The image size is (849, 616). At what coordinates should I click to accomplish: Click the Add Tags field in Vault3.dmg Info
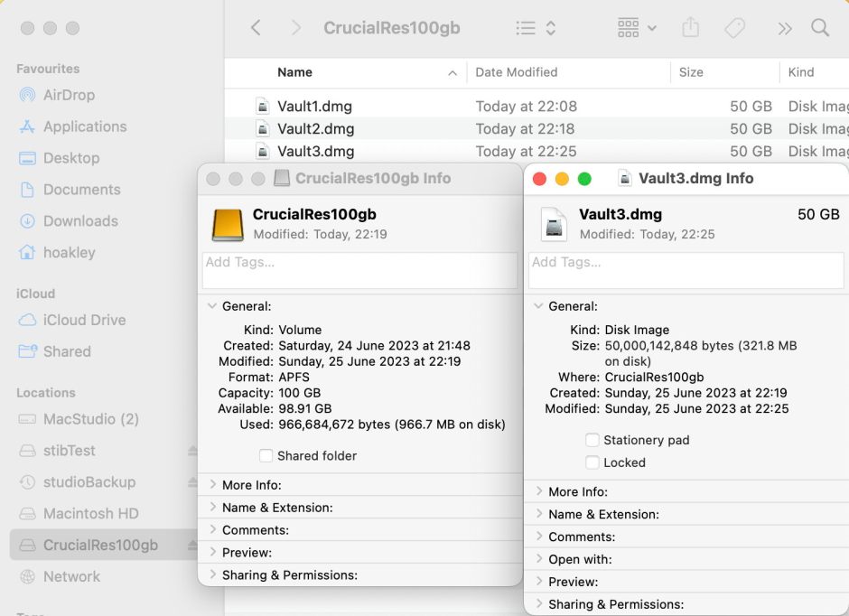tap(685, 270)
